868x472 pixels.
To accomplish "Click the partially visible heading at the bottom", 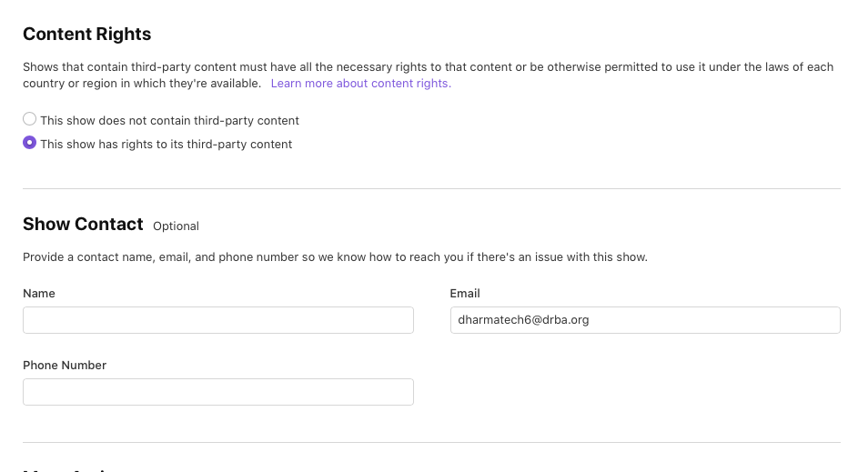I will click(x=66, y=469).
